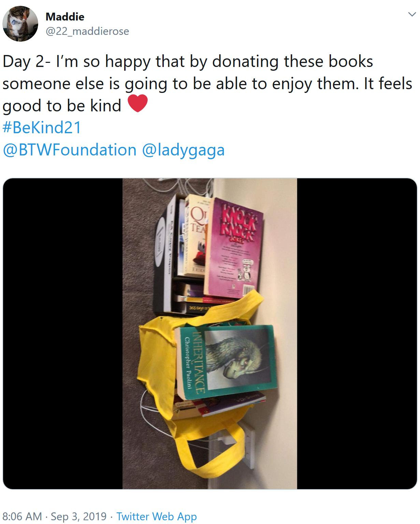The height and width of the screenshot is (524, 420).
Task: Open the #BeKind21 hashtag
Action: click(42, 128)
